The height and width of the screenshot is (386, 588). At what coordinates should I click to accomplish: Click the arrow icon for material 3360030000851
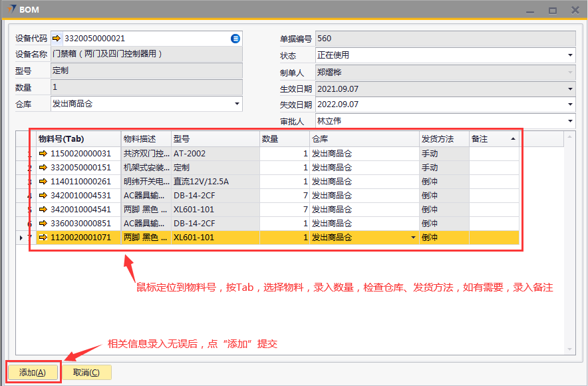43,224
